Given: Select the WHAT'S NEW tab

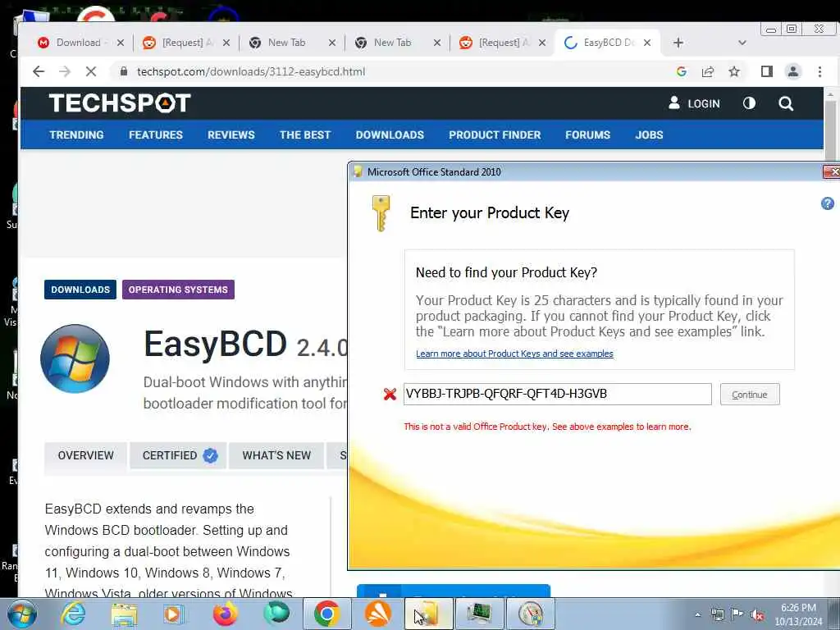Looking at the screenshot, I should tap(276, 455).
